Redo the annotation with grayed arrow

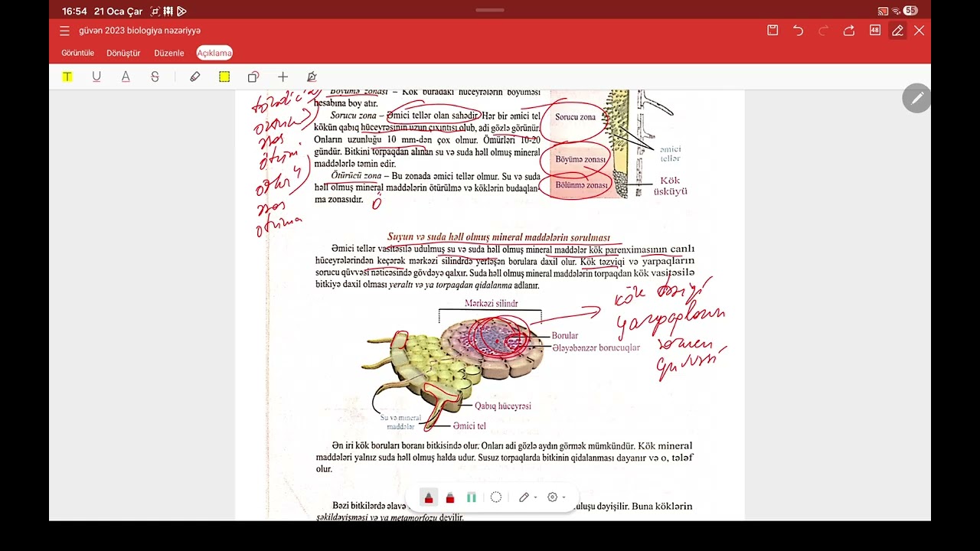(824, 31)
